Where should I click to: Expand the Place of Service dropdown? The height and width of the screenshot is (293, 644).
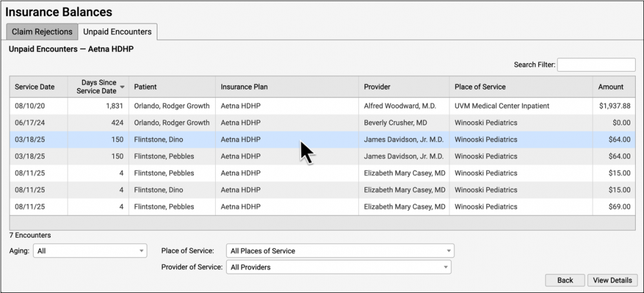[340, 251]
